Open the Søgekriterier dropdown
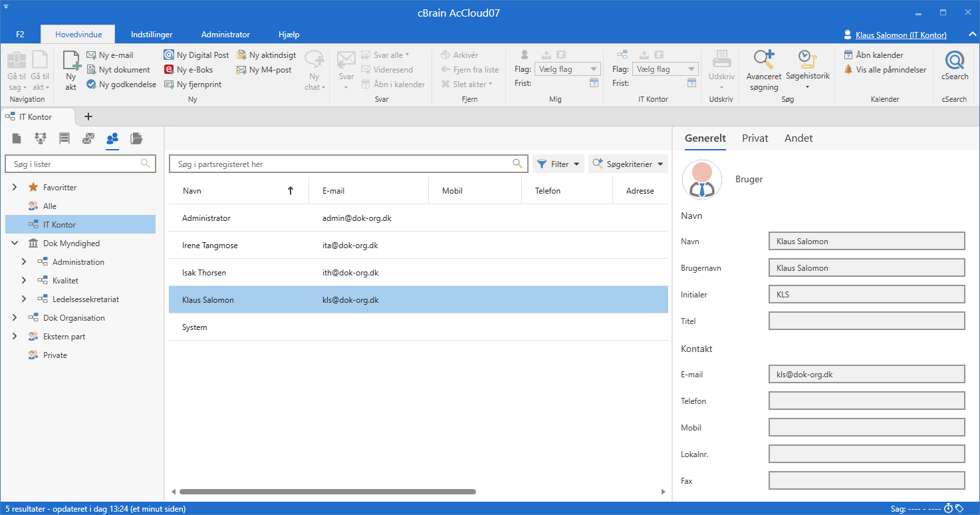The height and width of the screenshot is (515, 980). click(x=628, y=164)
